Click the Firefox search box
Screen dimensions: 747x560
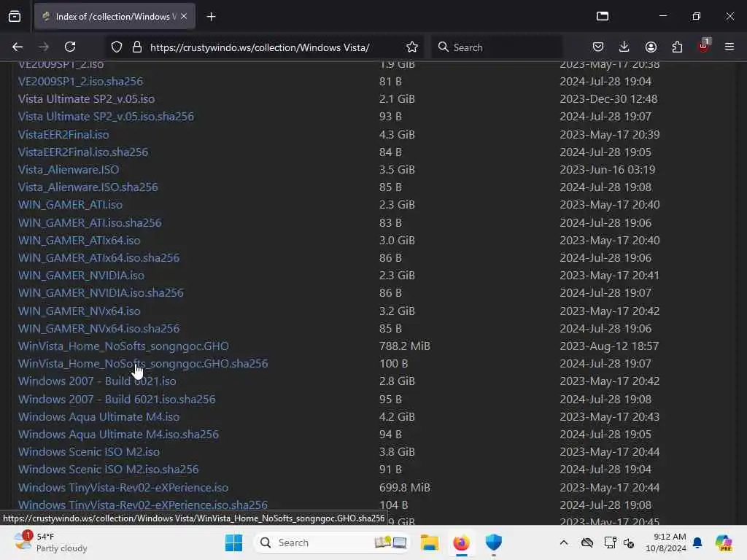498,47
